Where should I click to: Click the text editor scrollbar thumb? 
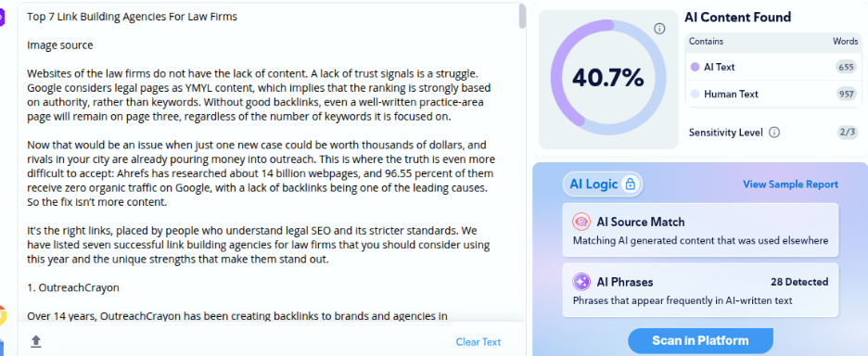[x=522, y=16]
